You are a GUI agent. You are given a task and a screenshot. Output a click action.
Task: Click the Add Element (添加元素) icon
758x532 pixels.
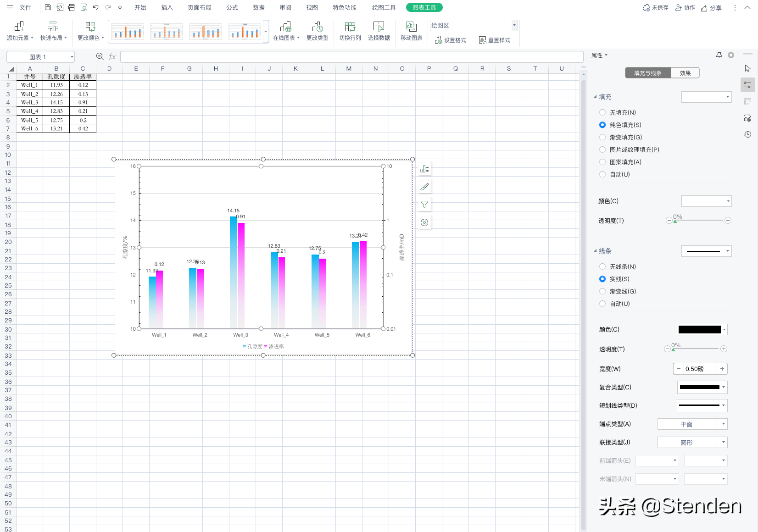[x=19, y=27]
